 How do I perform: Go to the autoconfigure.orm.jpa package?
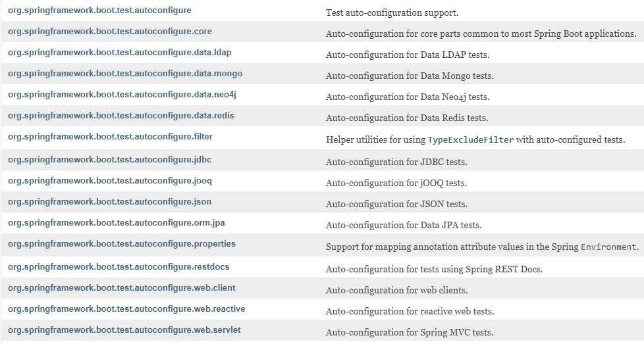[117, 223]
